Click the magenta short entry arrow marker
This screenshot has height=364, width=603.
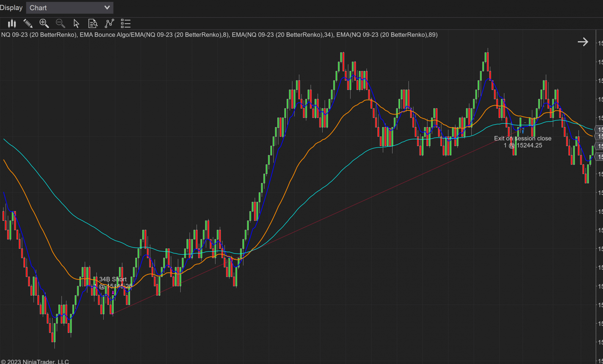(x=113, y=293)
